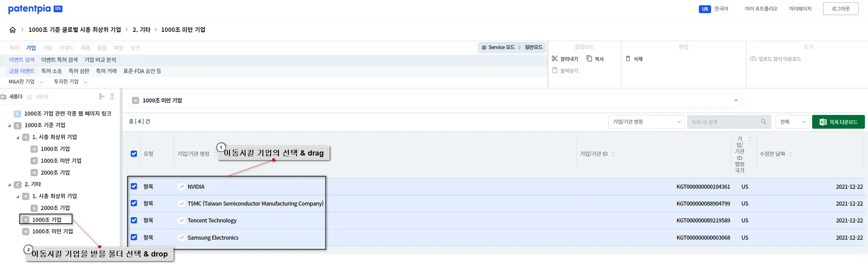Click the list icon in 1000조 미만 기업 panel header
This screenshot has height=264, width=868.
click(136, 101)
